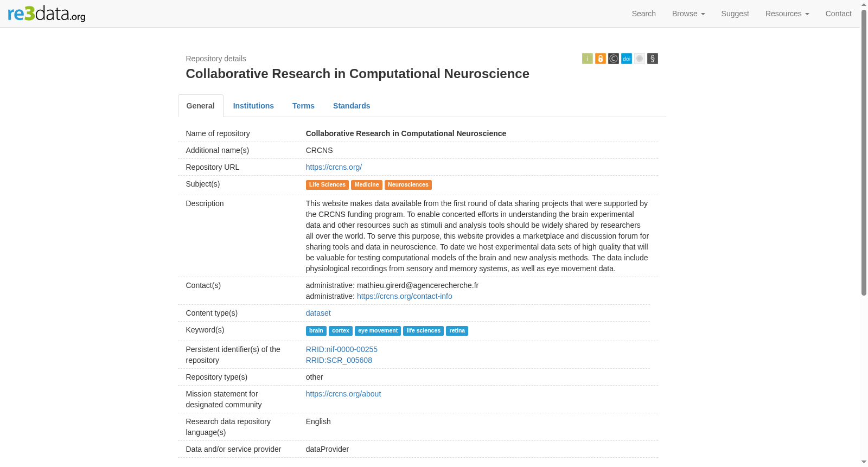
Task: Click the 'Contact(s)' row label
Action: [x=203, y=285]
